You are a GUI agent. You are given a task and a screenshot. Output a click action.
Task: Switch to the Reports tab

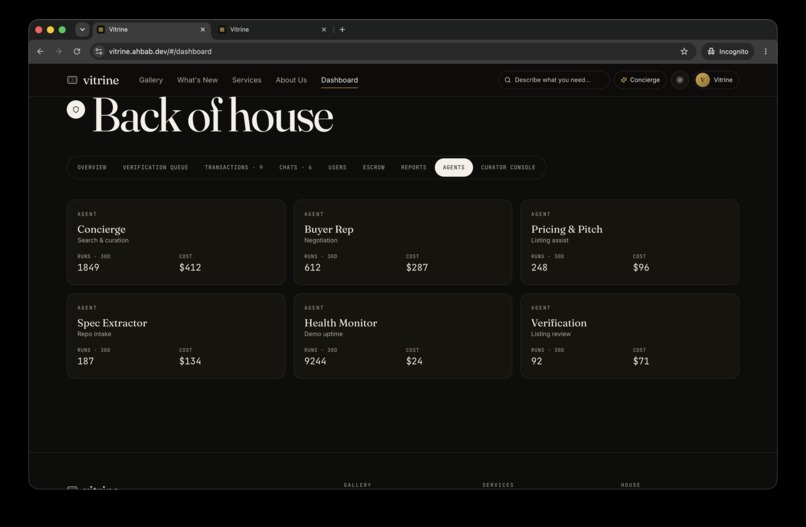[x=414, y=168]
